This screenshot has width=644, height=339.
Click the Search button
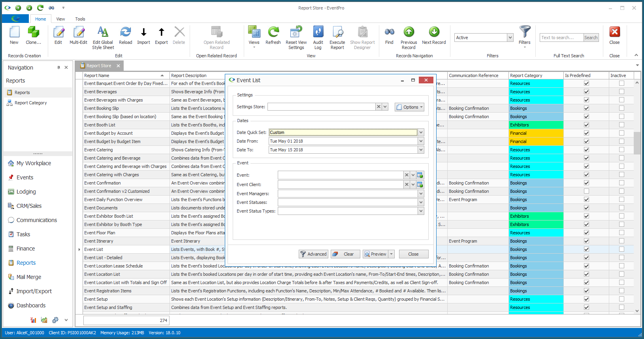pyautogui.click(x=591, y=38)
